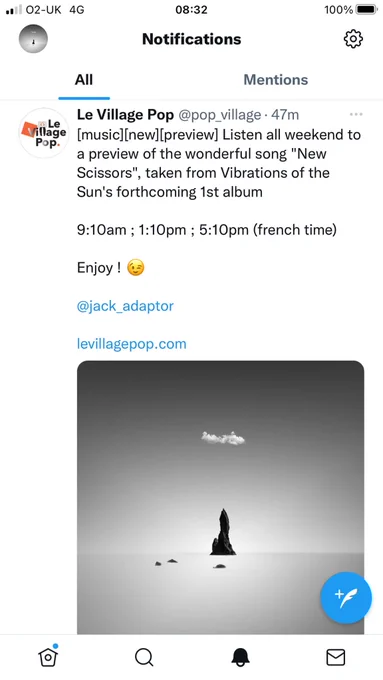Viewport: 383px width, 680px height.
Task: Tap the Le Village Pop display name
Action: click(x=125, y=115)
